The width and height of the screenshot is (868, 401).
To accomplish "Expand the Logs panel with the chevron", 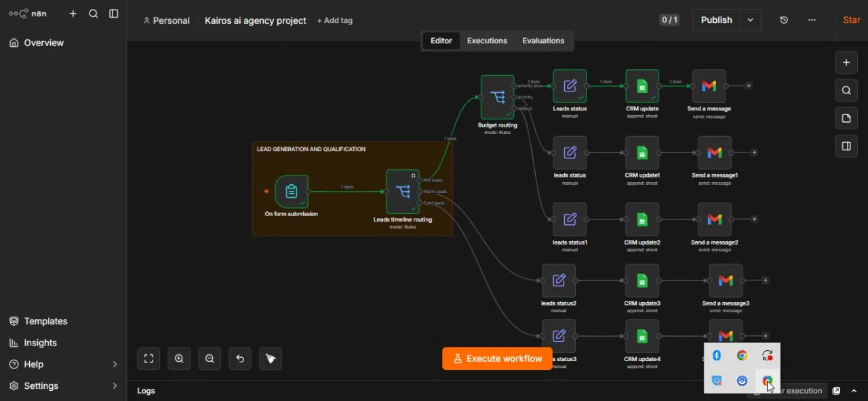I will click(854, 391).
